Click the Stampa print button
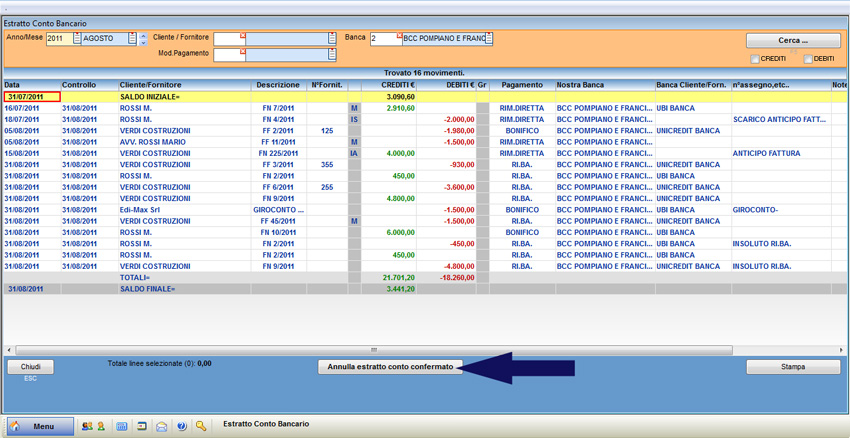Screen dimensions: 850x438 point(792,367)
